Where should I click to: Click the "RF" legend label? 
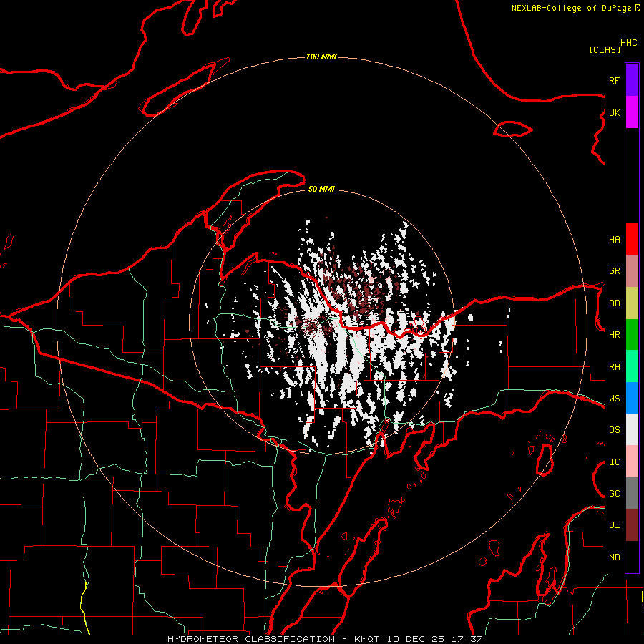(x=614, y=80)
